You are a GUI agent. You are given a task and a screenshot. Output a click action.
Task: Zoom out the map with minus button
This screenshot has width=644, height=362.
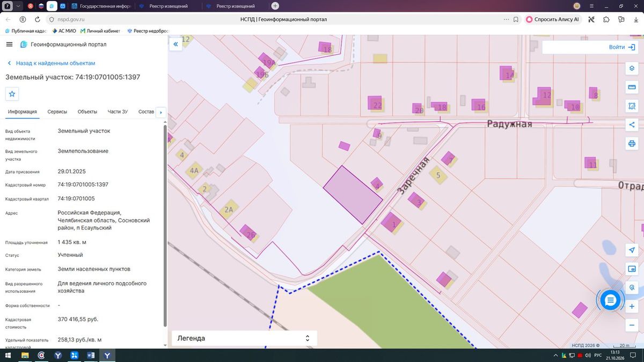tap(632, 325)
